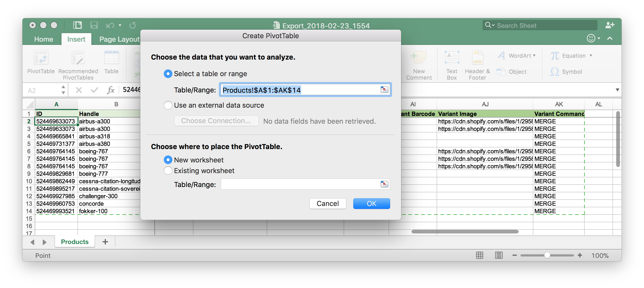Click the Share workbook icon
This screenshot has width=644, height=288.
pyautogui.click(x=610, y=25)
